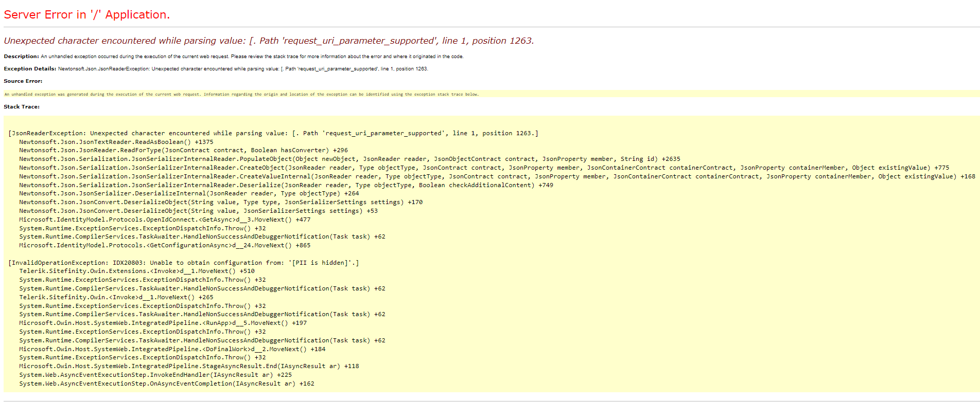This screenshot has width=980, height=402.
Task: Click the 'OpenIdConnect.<GetAsync>d__3.MoveNext() +477' line
Action: tap(165, 220)
